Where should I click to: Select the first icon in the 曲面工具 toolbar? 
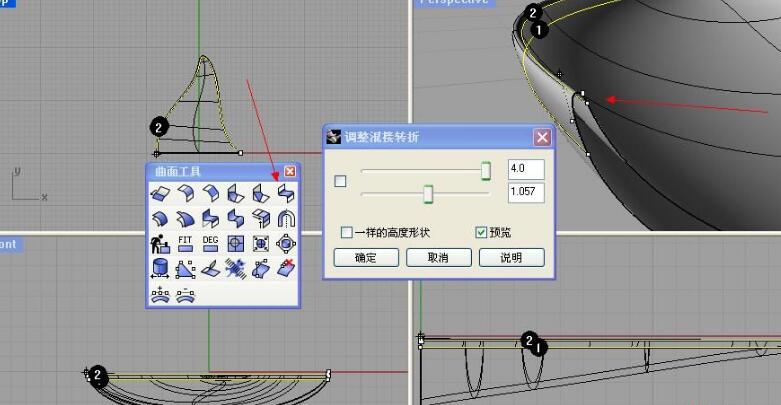[159, 193]
